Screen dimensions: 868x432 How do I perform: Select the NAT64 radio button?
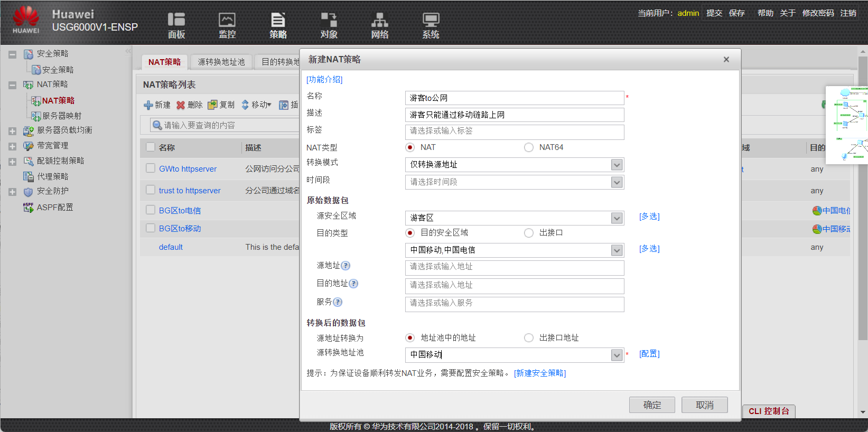coord(529,147)
